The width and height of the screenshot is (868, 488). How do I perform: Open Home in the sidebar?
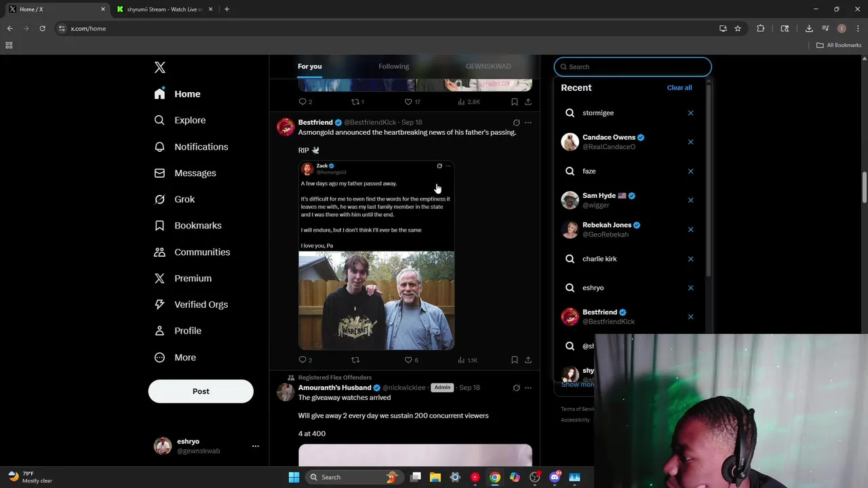(178, 94)
